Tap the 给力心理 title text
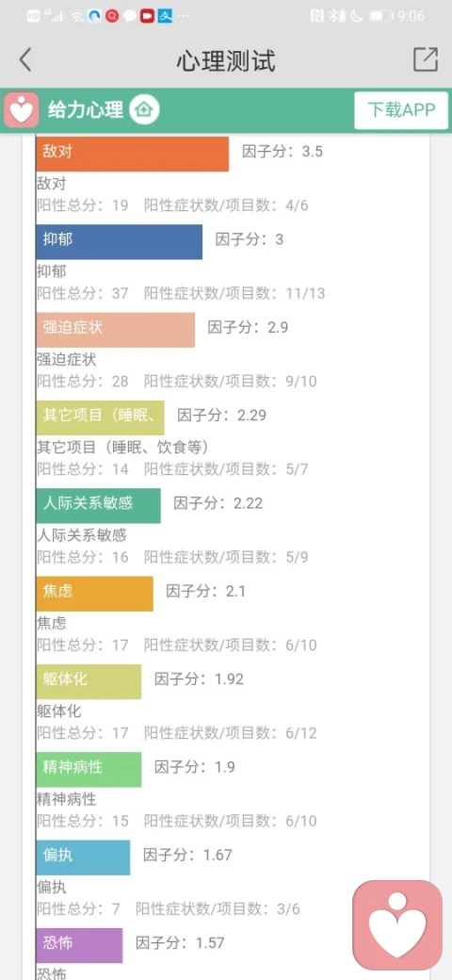452x980 pixels. (x=86, y=110)
